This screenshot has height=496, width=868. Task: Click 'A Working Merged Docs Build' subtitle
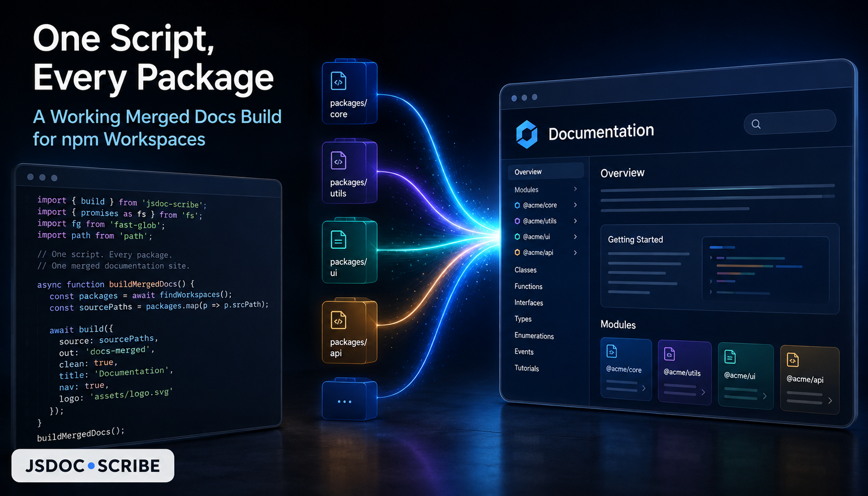[157, 116]
